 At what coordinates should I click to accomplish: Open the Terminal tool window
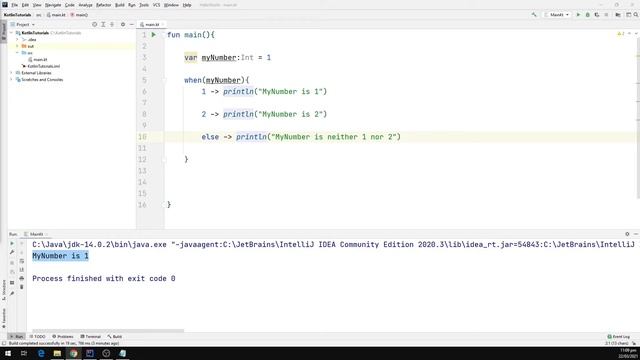[90, 337]
